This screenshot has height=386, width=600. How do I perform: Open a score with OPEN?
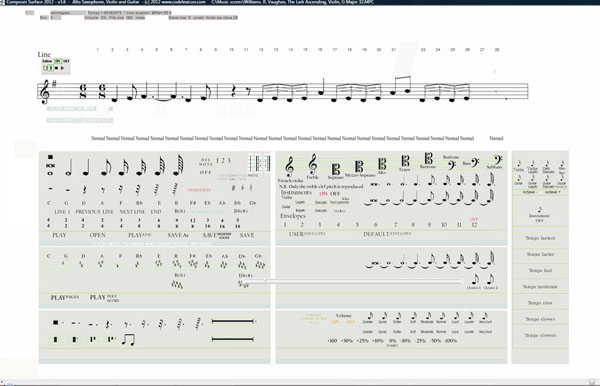tap(97, 235)
